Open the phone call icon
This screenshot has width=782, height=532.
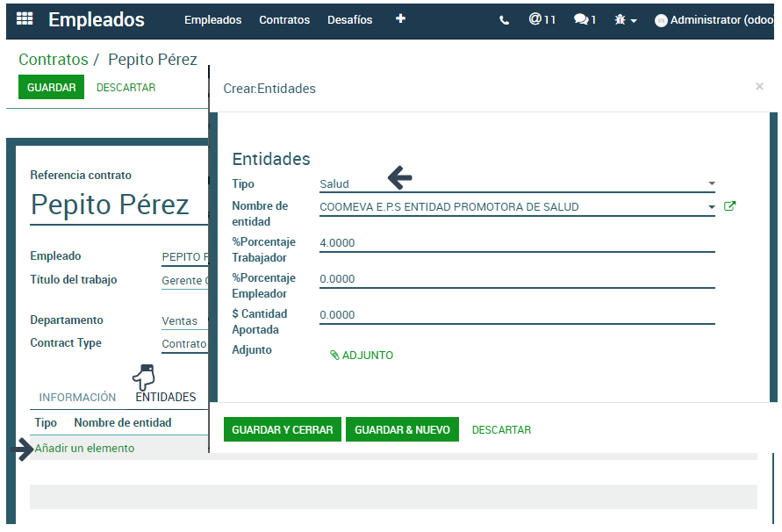click(504, 20)
